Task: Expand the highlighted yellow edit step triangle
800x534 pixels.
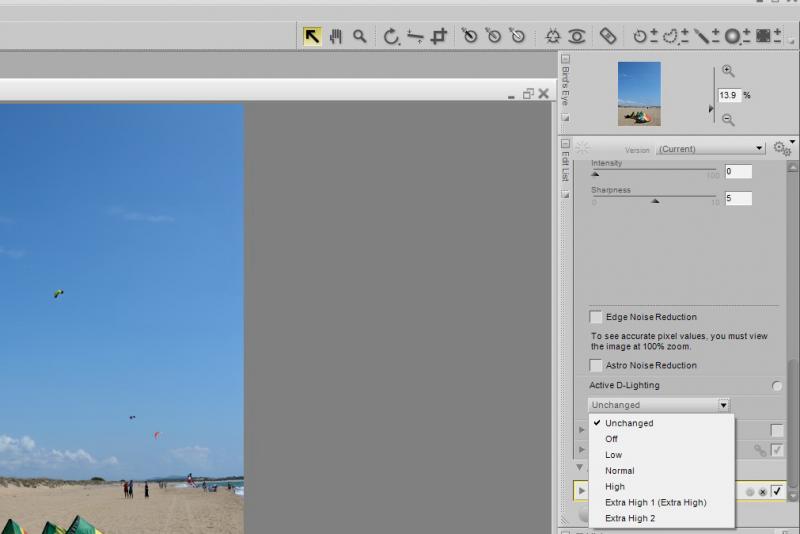Action: coord(581,491)
